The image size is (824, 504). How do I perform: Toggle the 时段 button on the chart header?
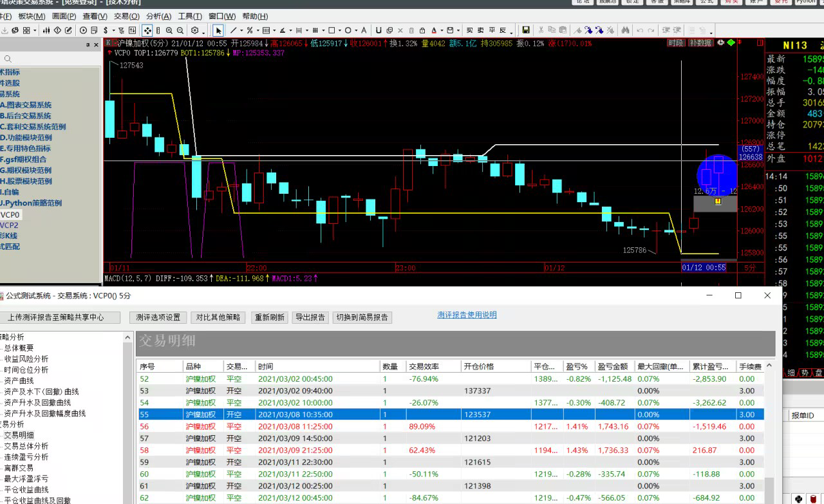click(x=675, y=43)
